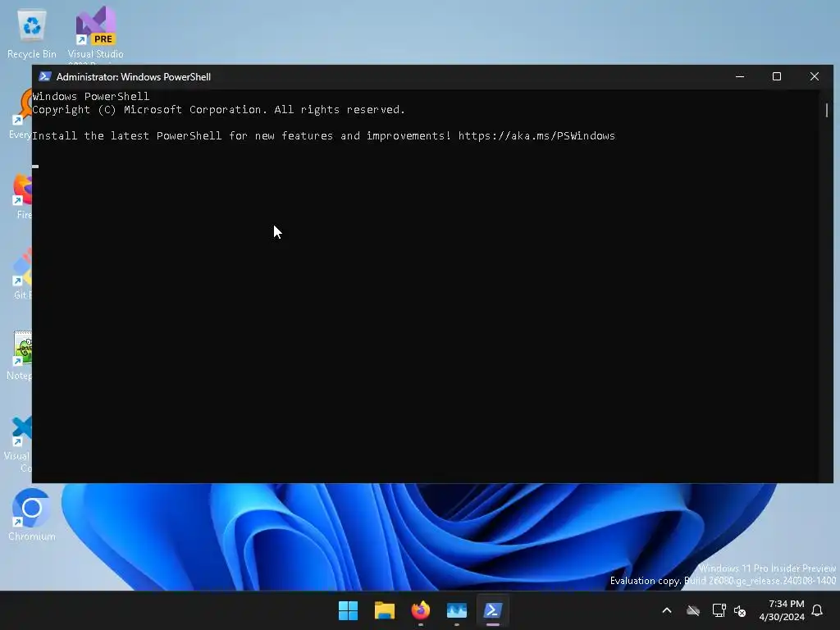Click the PowerShell window title bar icon
The width and height of the screenshot is (840, 630).
[x=45, y=76]
